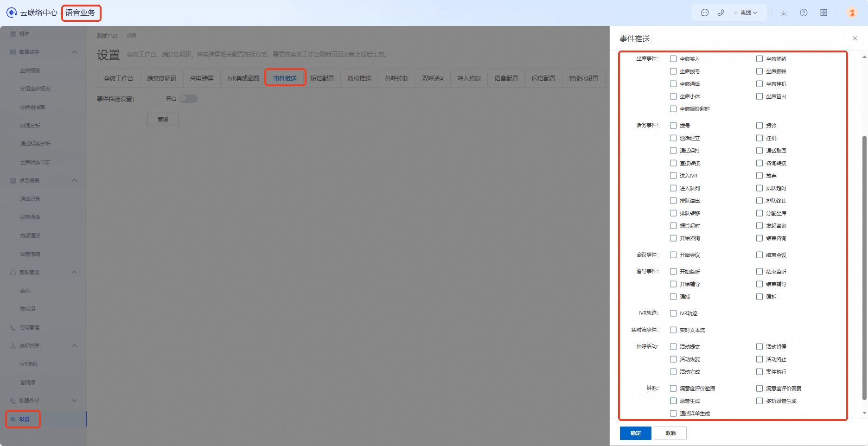This screenshot has height=446, width=868.
Task: Switch to the 坐席工作台 tab
Action: [119, 78]
